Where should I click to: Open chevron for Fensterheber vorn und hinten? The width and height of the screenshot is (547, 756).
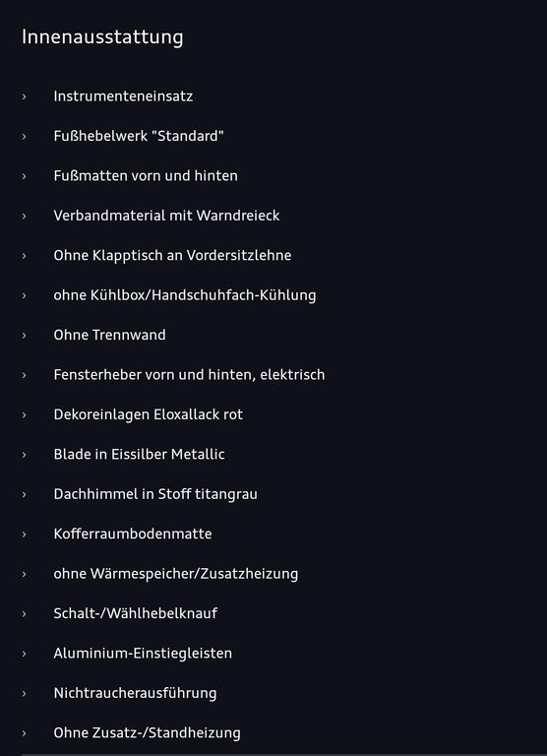(x=24, y=375)
